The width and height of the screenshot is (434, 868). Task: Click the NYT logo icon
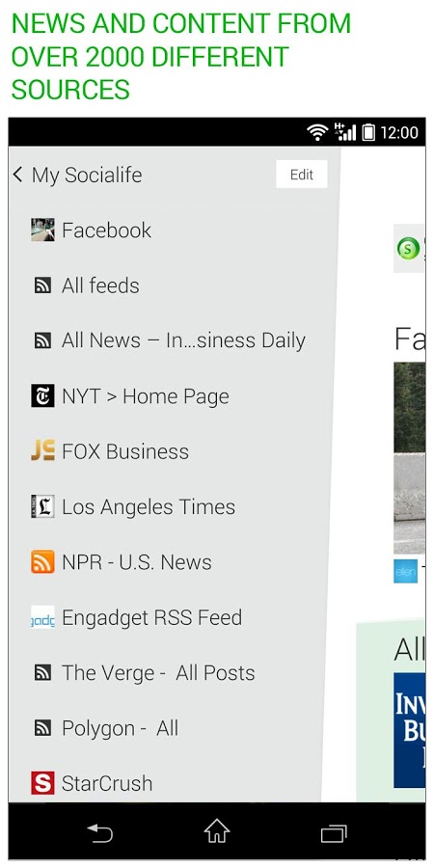click(x=42, y=395)
